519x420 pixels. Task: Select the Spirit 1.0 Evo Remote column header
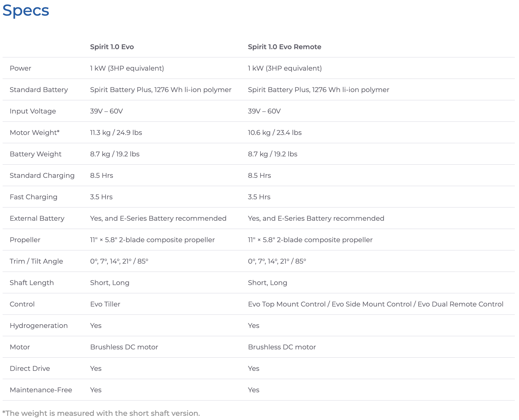[x=284, y=47]
